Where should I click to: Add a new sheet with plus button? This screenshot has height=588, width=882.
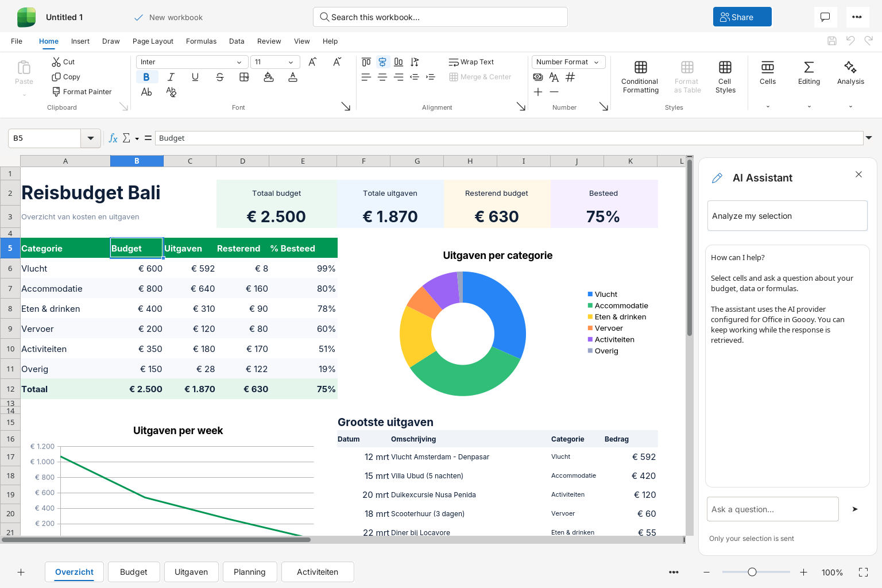pos(21,572)
